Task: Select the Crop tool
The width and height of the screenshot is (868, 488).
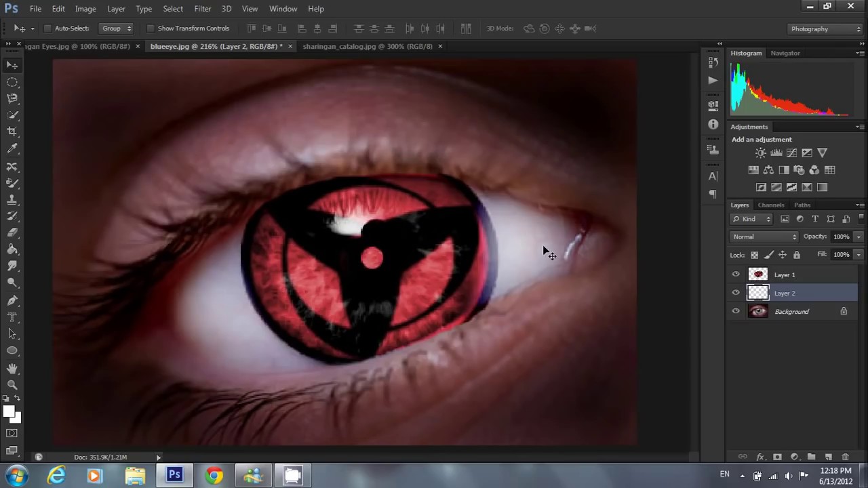Action: click(x=12, y=132)
